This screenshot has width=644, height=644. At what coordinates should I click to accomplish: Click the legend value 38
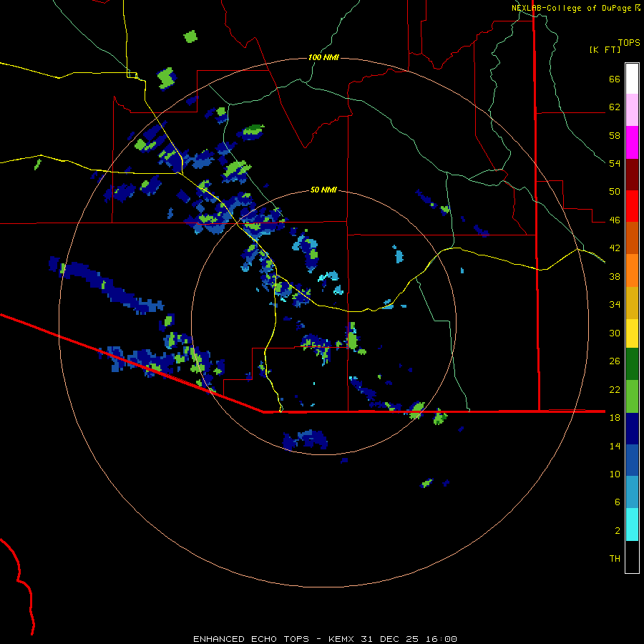pyautogui.click(x=615, y=276)
